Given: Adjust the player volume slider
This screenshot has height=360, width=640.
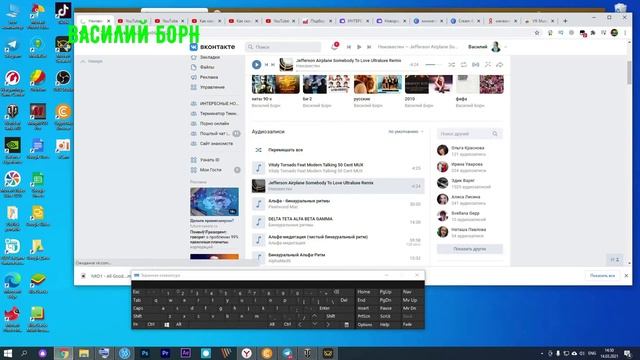Looking at the screenshot, I should pyautogui.click(x=433, y=64).
